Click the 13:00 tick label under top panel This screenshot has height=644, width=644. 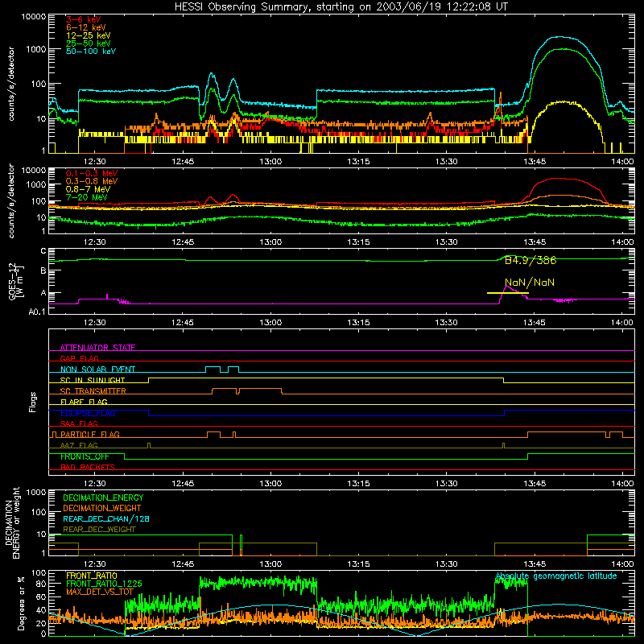point(270,162)
